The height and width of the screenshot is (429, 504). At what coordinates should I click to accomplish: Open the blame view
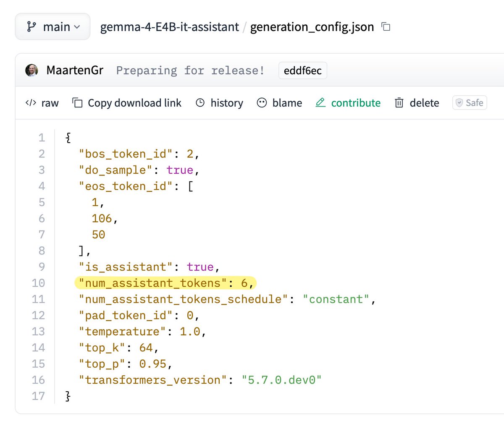click(279, 103)
